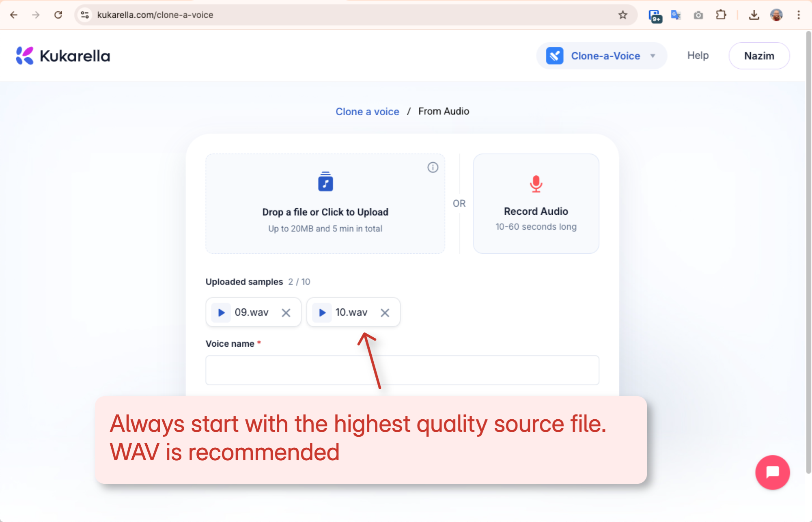Click the From Audio breadcrumb text
Image resolution: width=812 pixels, height=522 pixels.
pos(444,111)
